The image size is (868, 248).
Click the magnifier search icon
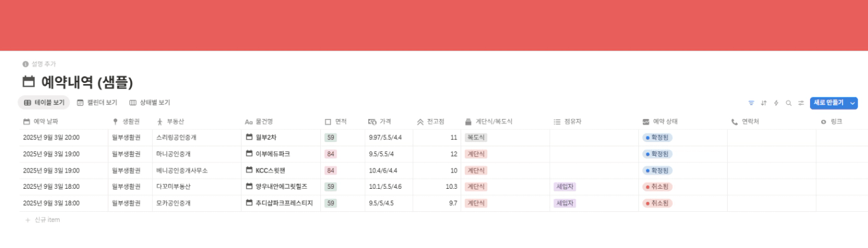[788, 103]
